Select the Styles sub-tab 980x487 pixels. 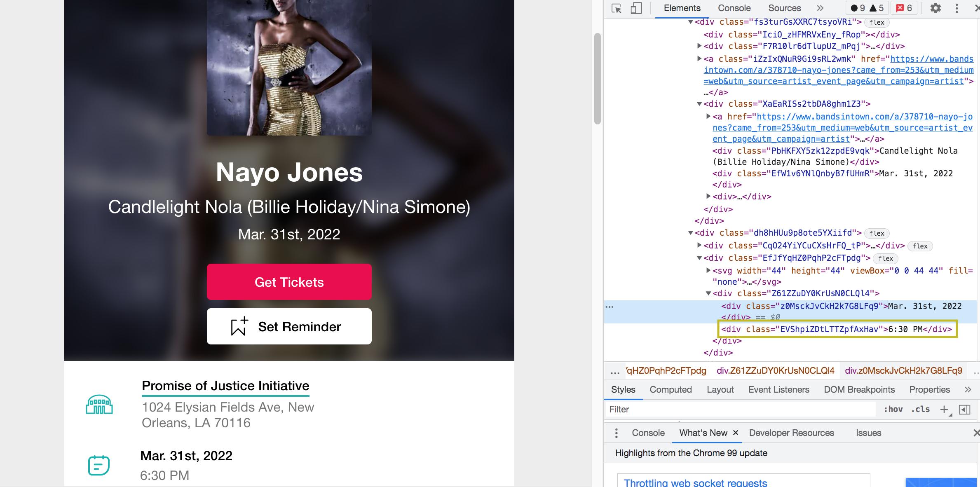[x=623, y=389]
